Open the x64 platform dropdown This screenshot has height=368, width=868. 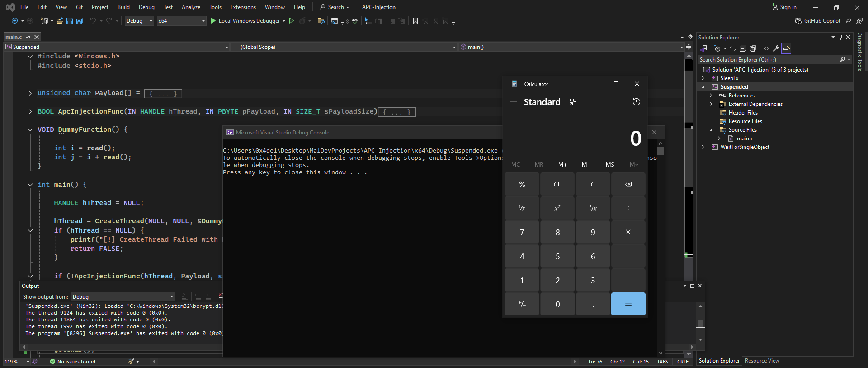tap(181, 21)
